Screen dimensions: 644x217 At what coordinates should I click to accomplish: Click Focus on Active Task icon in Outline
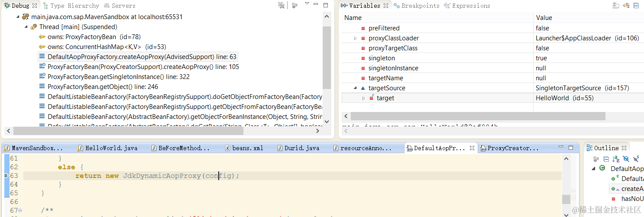click(597, 159)
